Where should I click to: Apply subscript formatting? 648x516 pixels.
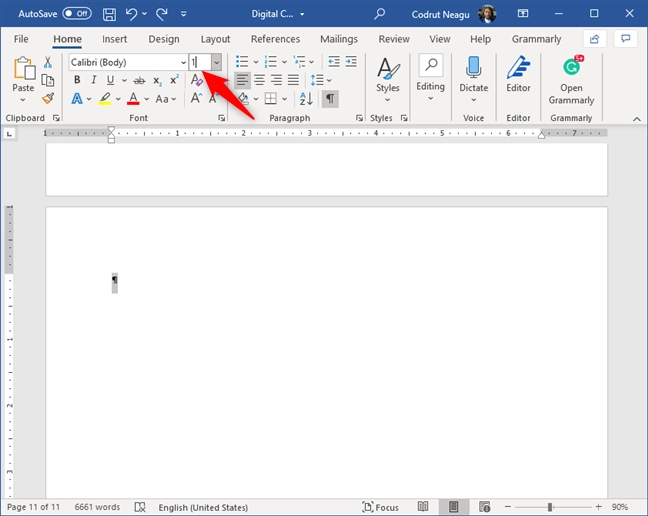coord(157,81)
